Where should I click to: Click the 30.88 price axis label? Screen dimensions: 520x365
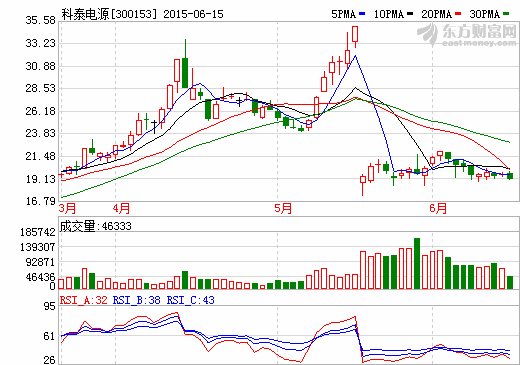click(x=41, y=66)
